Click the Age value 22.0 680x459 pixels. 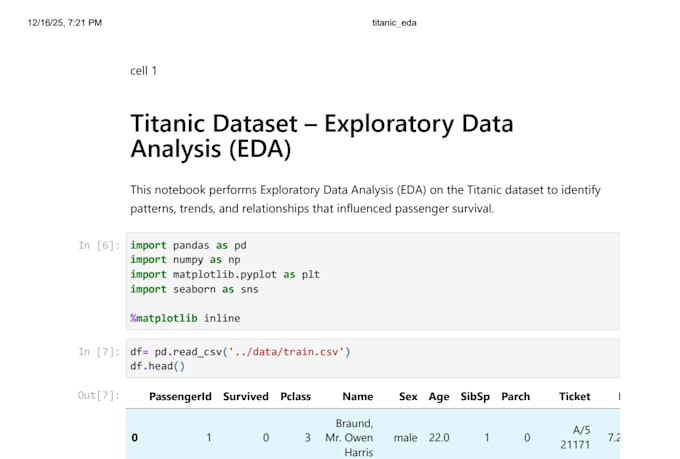click(439, 438)
